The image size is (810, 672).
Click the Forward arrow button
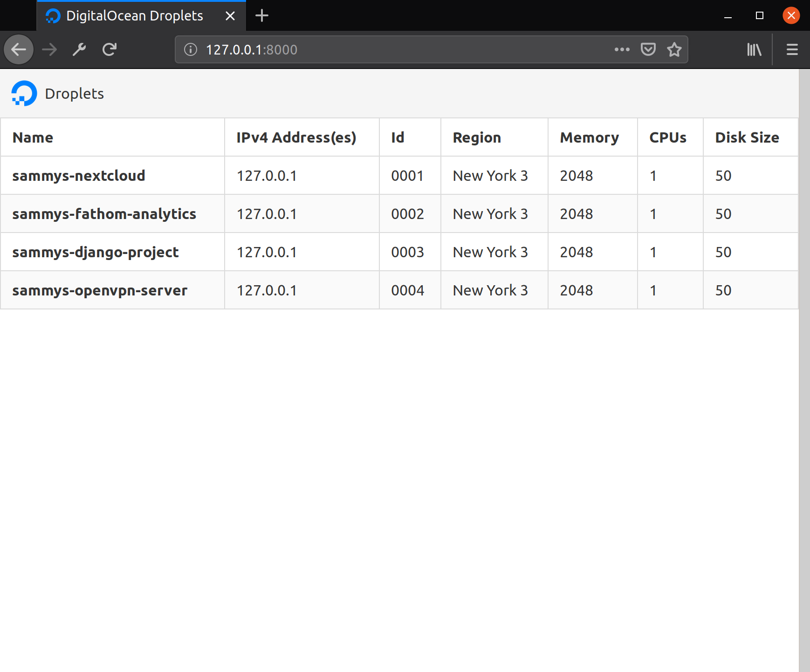click(x=49, y=49)
